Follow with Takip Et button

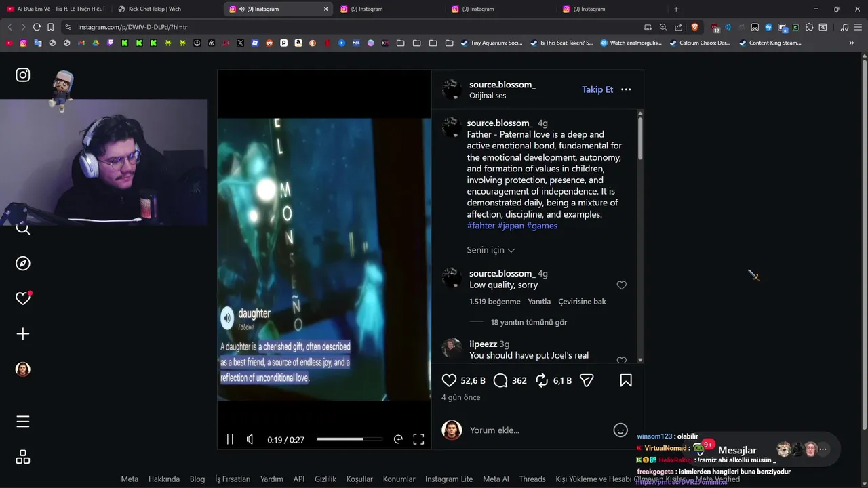(x=597, y=89)
